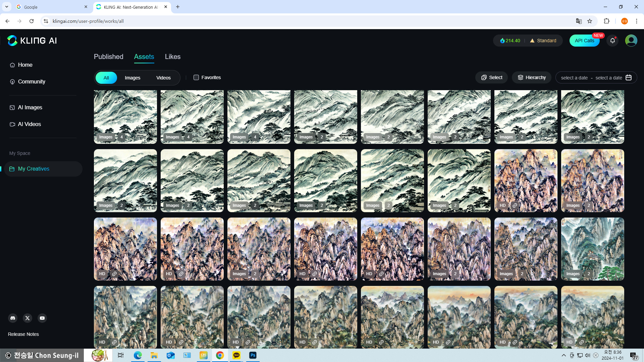Open the first landscape image thumbnail

point(125,114)
